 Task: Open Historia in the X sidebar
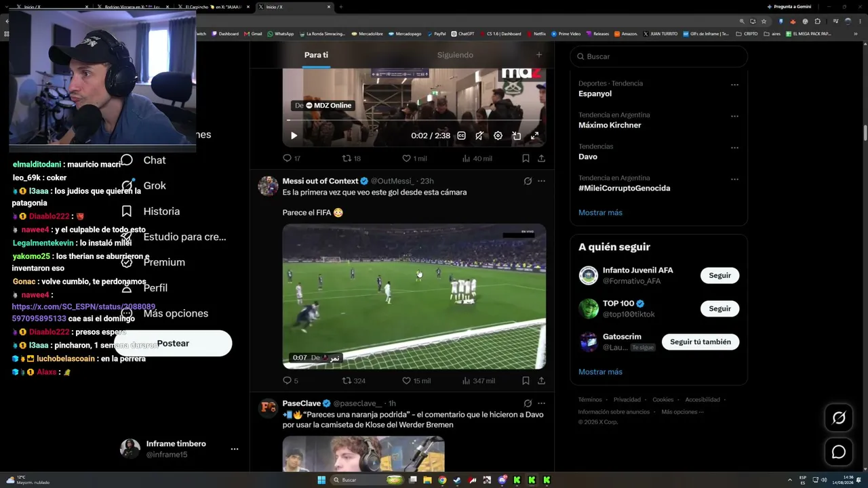click(x=150, y=211)
